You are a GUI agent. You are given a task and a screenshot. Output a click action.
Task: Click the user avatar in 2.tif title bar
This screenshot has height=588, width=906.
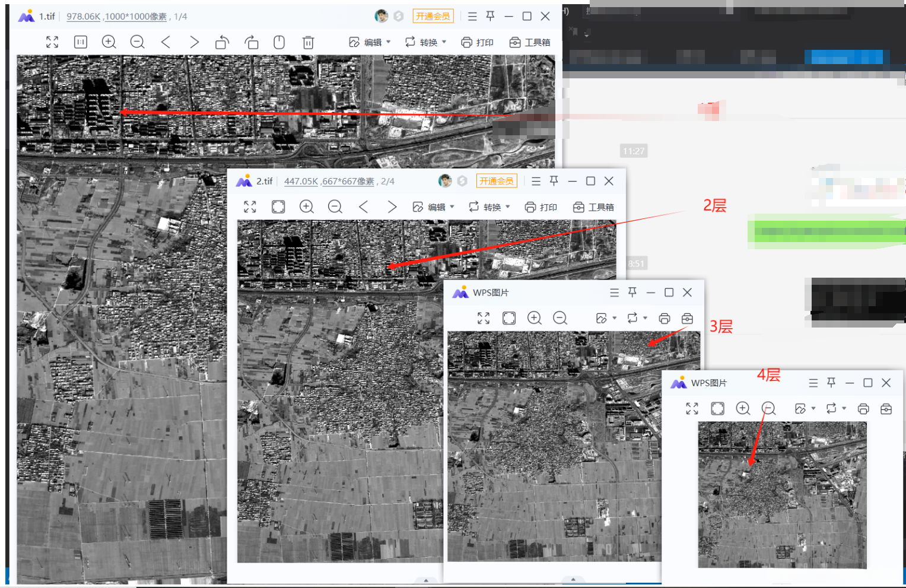(445, 181)
